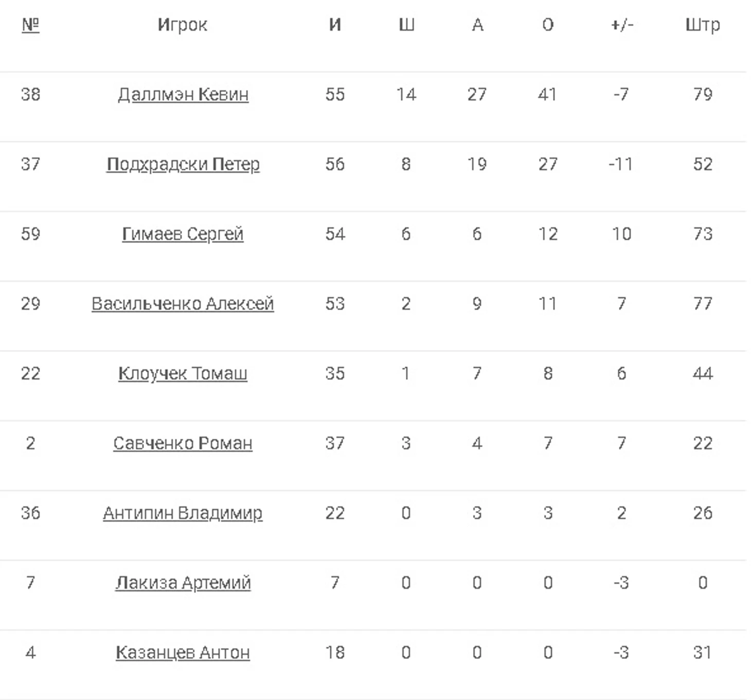Open Лакиза Артемий player link
This screenshot has width=751, height=700.
pos(183,583)
